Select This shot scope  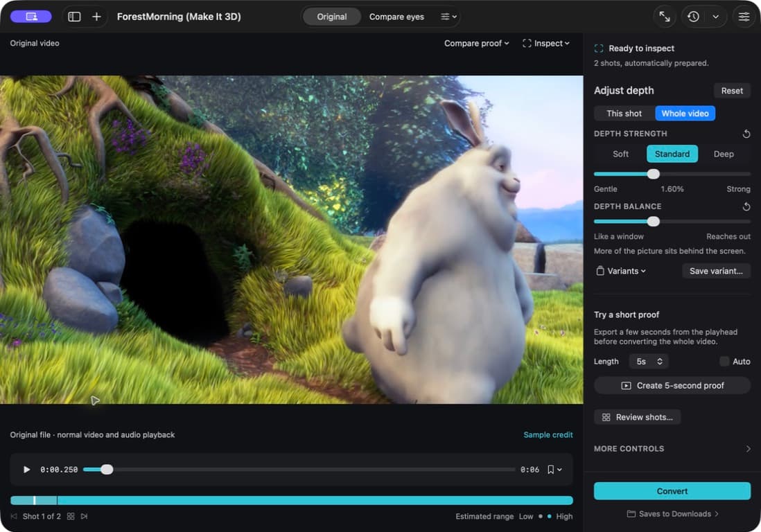coord(624,114)
